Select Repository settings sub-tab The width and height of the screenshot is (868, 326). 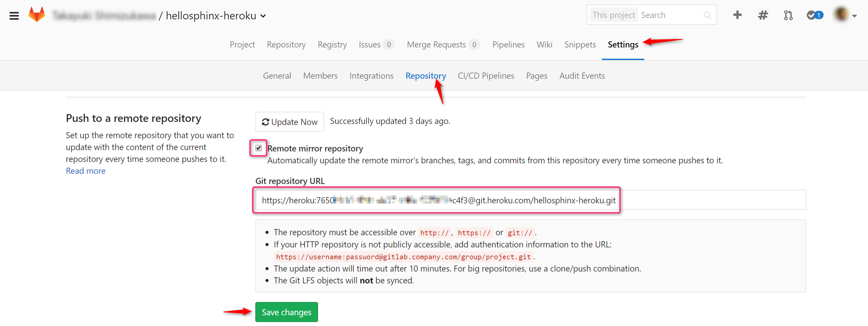click(x=426, y=76)
